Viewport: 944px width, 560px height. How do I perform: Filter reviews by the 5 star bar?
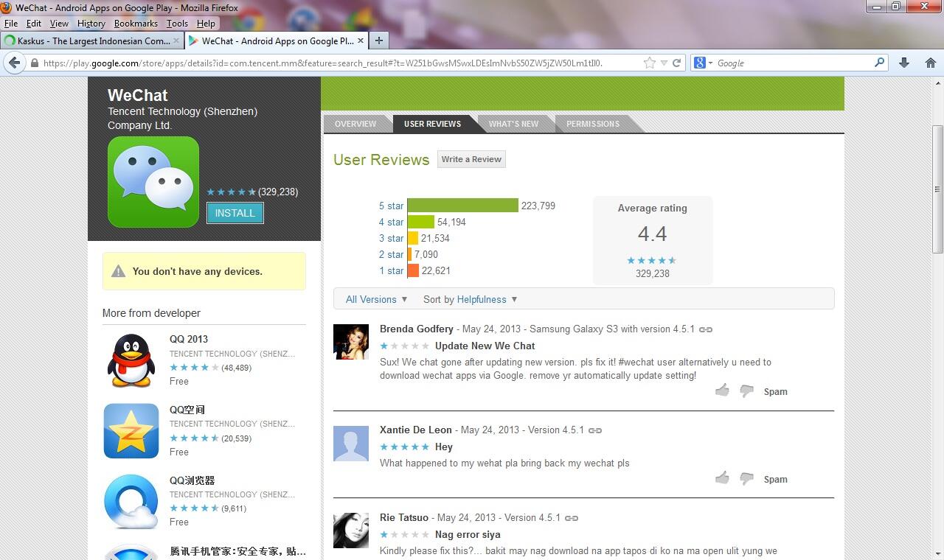click(462, 206)
